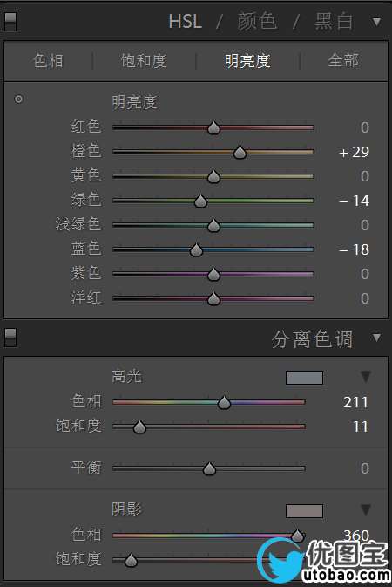Click the 红色 luminance slider handle

[213, 127]
